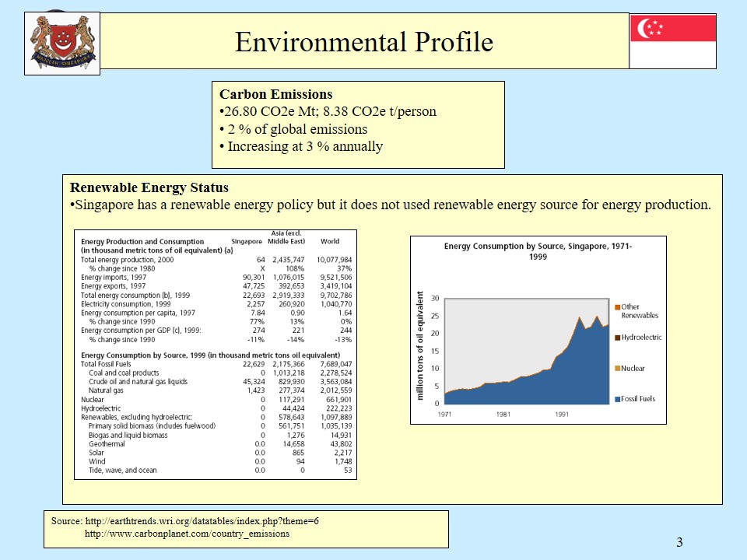Click the 'Increasing at 3 % annually' bullet
747x560 pixels.
(303, 146)
